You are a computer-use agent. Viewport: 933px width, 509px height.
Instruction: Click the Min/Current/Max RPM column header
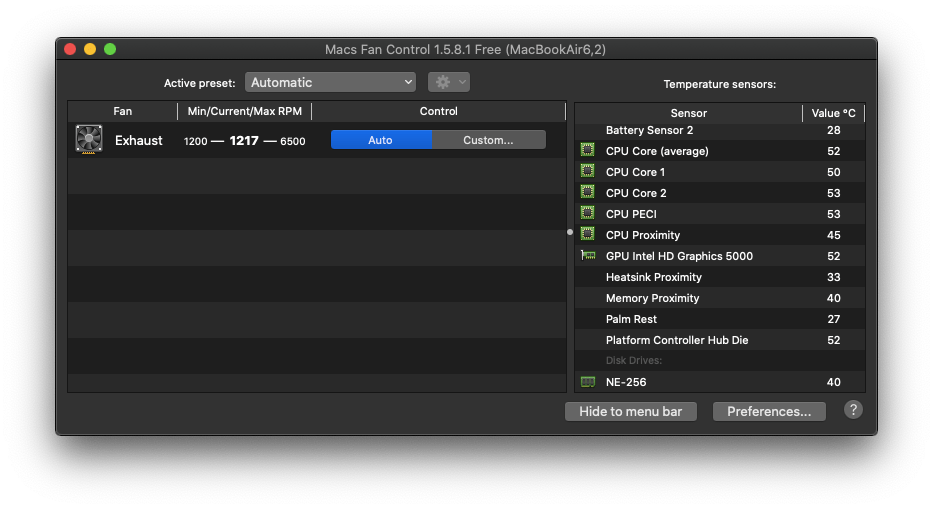(245, 111)
